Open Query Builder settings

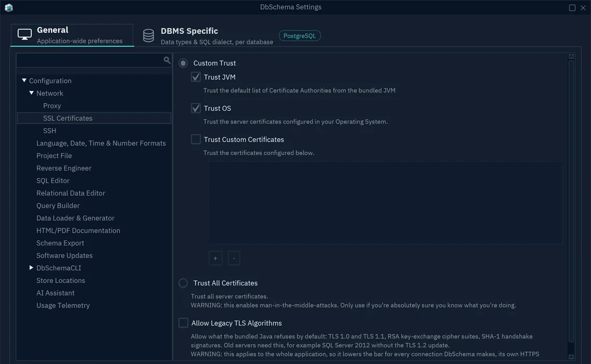click(x=58, y=205)
